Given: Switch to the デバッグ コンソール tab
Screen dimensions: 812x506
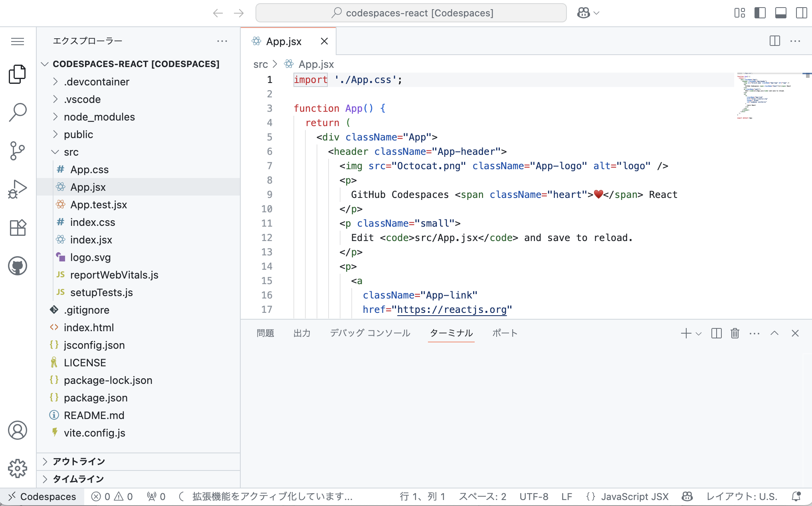Looking at the screenshot, I should pos(370,333).
